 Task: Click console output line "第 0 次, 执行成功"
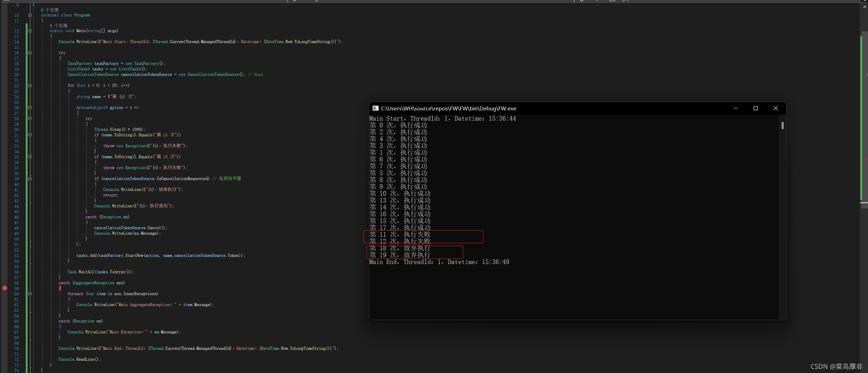pos(398,125)
